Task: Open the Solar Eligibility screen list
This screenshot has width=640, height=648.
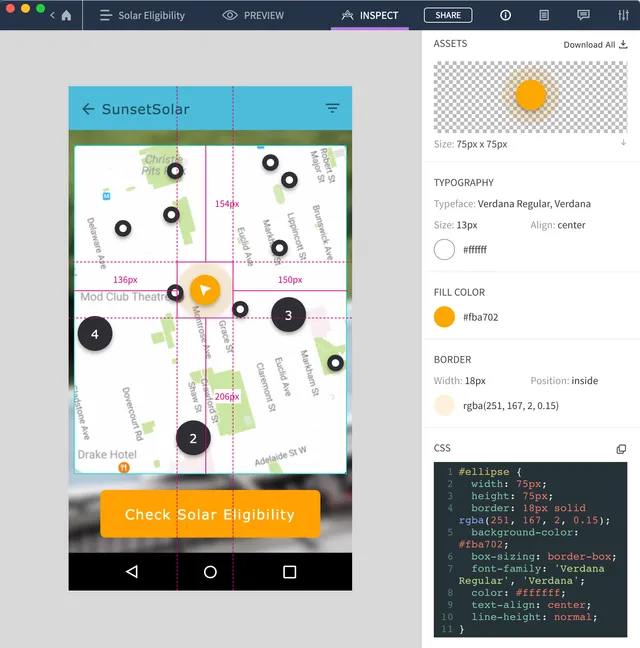Action: tap(142, 15)
